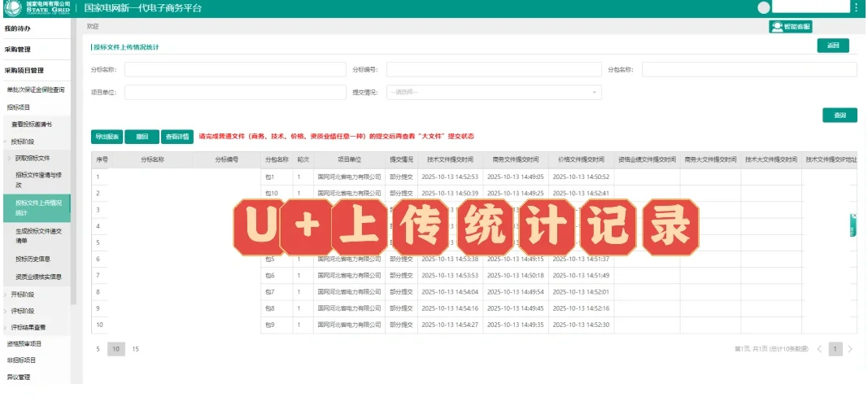Click the 返回 button
Screen dimensions: 868x397
[x=832, y=46]
